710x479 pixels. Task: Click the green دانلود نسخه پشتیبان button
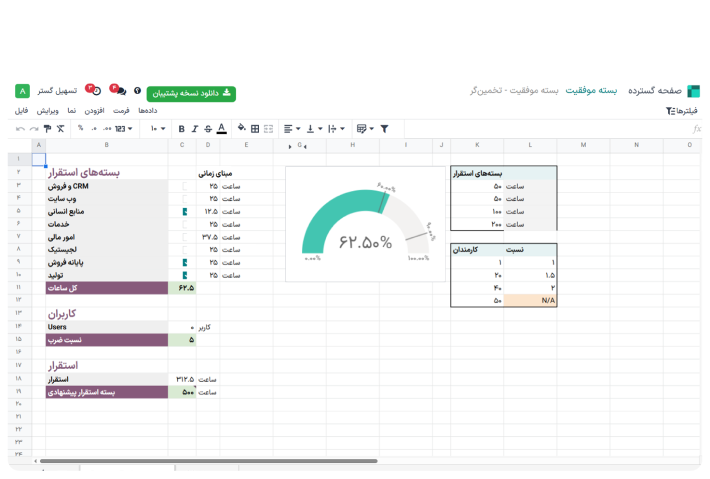point(191,93)
